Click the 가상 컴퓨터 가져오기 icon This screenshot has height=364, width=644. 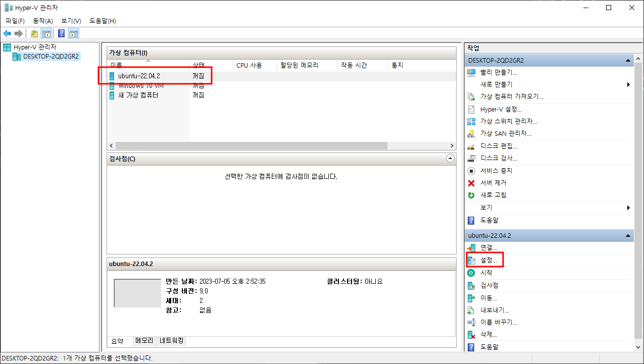471,97
